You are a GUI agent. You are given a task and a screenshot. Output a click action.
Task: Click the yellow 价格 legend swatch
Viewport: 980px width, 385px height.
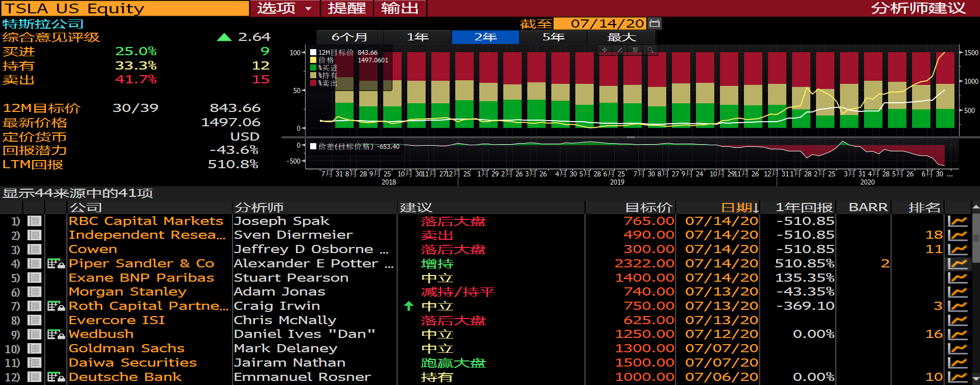pyautogui.click(x=313, y=60)
